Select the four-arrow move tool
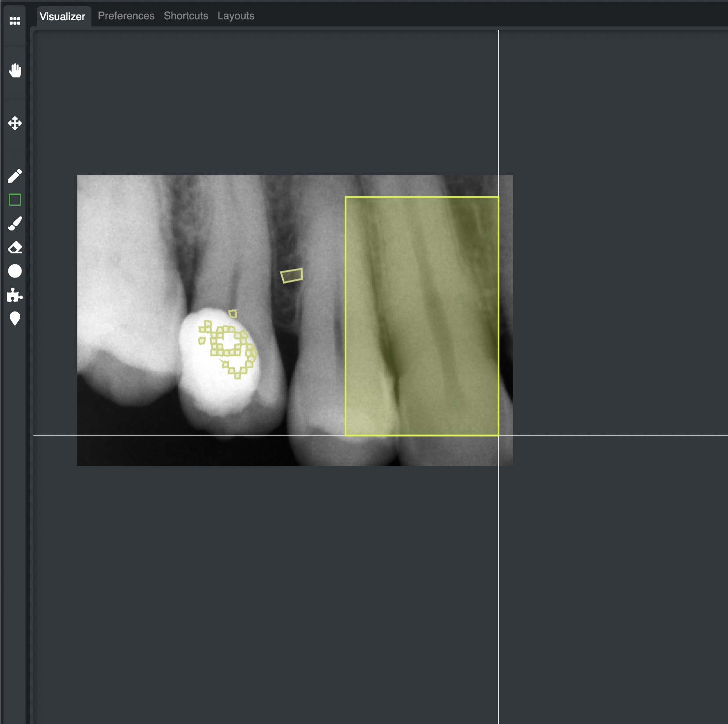Image resolution: width=728 pixels, height=724 pixels. pos(15,123)
